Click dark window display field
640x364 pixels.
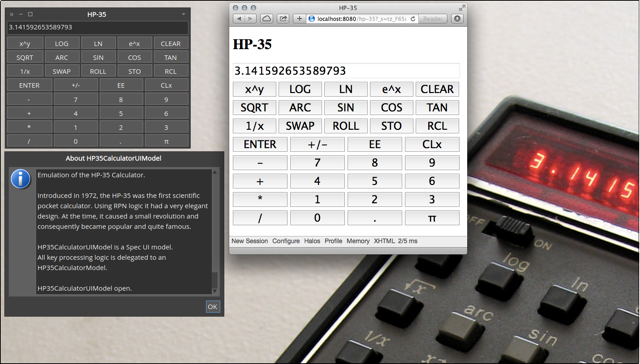click(98, 27)
